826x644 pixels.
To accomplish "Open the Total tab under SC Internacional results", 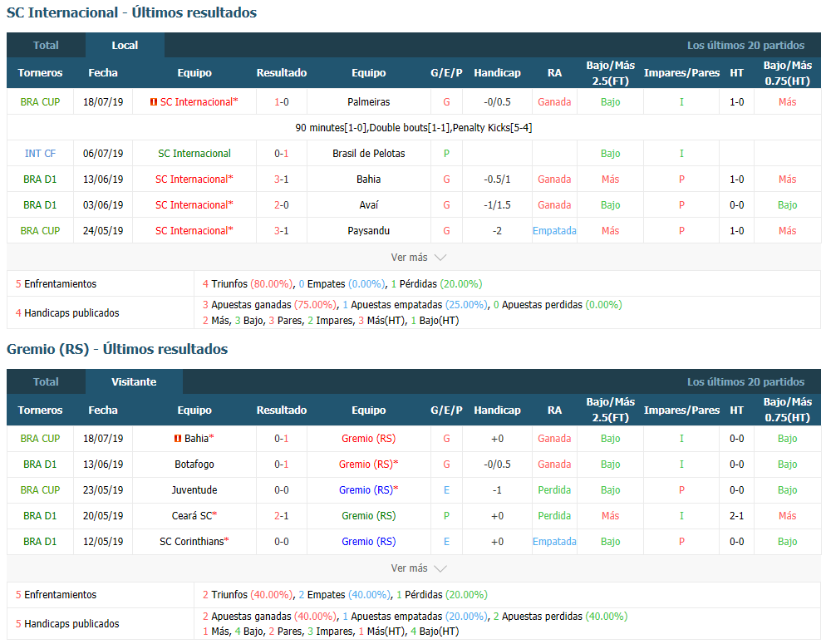I will click(46, 45).
